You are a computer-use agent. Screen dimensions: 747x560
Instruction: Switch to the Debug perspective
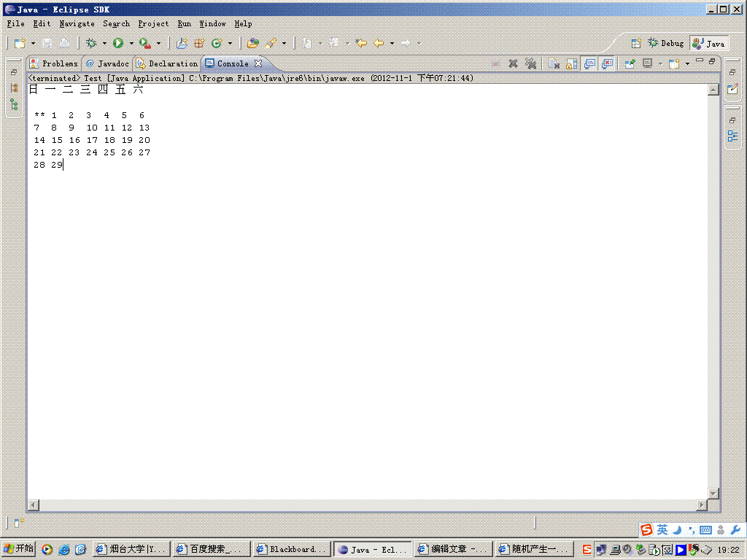tap(666, 43)
